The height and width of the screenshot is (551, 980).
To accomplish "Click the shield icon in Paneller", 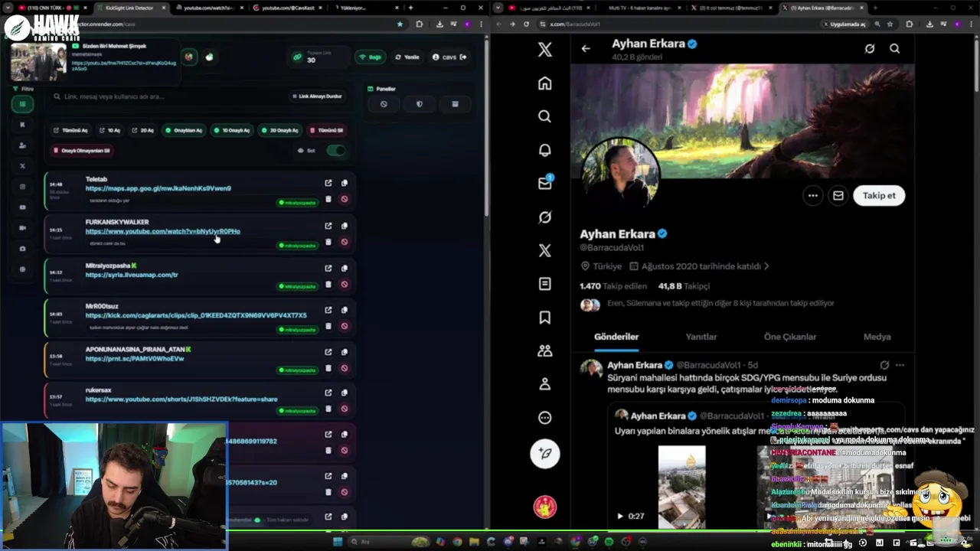I will [x=420, y=104].
